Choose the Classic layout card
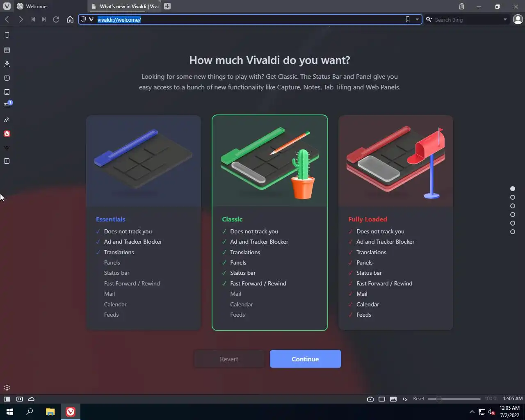This screenshot has height=420, width=525. [270, 223]
